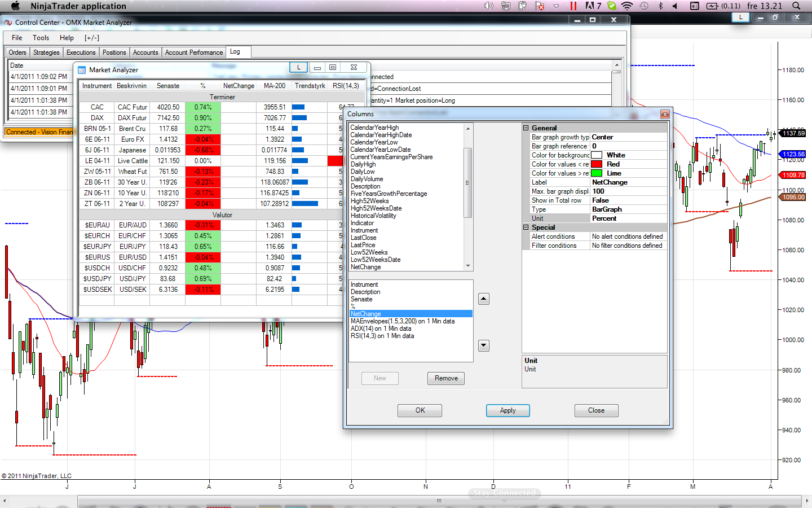The height and width of the screenshot is (508, 812).
Task: Click the Bluetooth icon in the menu bar
Action: [x=660, y=6]
